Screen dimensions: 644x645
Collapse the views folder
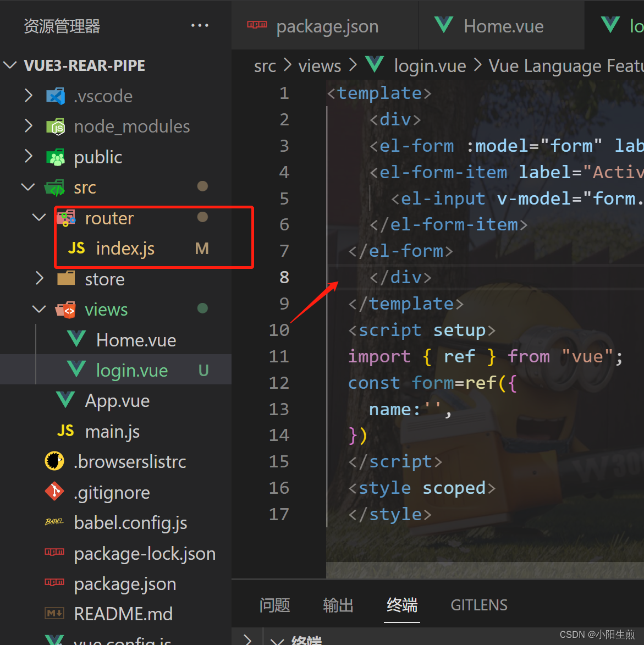[38, 309]
